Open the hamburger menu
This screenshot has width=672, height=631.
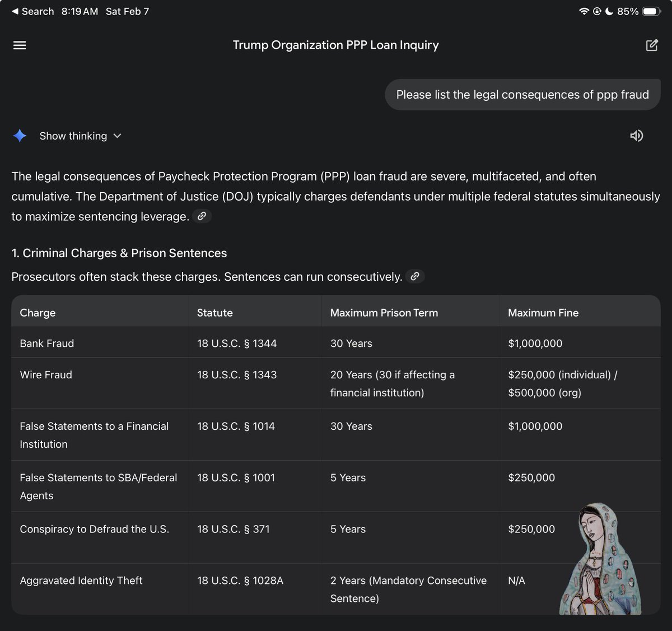coord(20,45)
